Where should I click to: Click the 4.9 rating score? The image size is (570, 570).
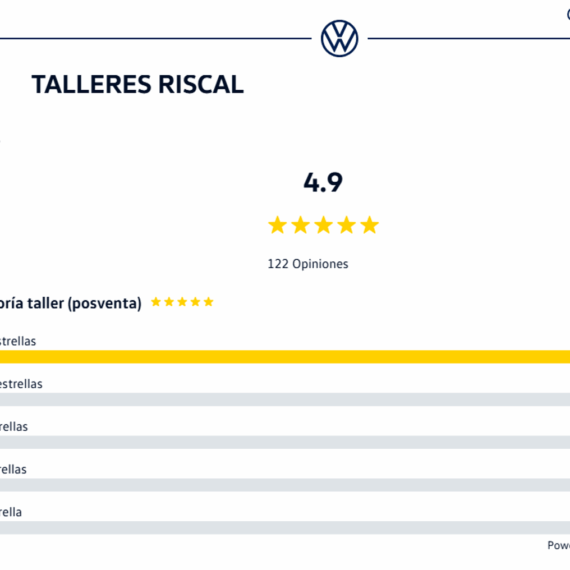pyautogui.click(x=323, y=182)
